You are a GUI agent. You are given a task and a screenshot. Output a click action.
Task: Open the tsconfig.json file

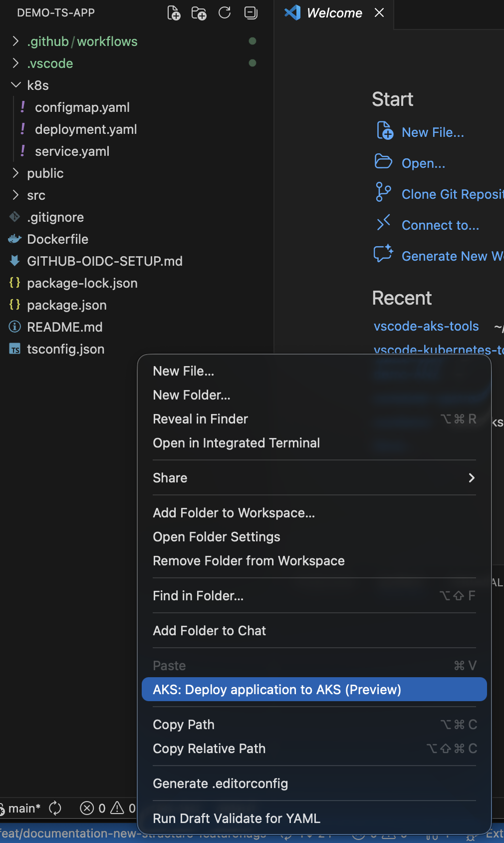(65, 349)
